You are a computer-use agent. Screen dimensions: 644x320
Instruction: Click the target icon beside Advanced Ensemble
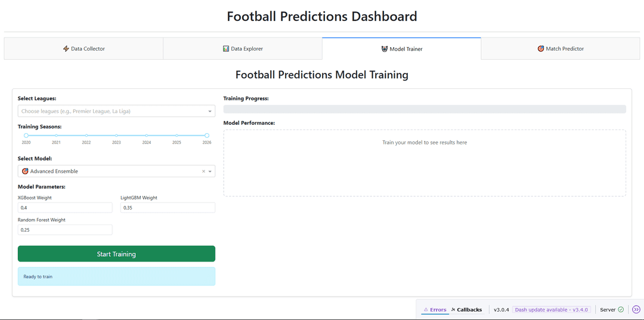[x=25, y=171]
